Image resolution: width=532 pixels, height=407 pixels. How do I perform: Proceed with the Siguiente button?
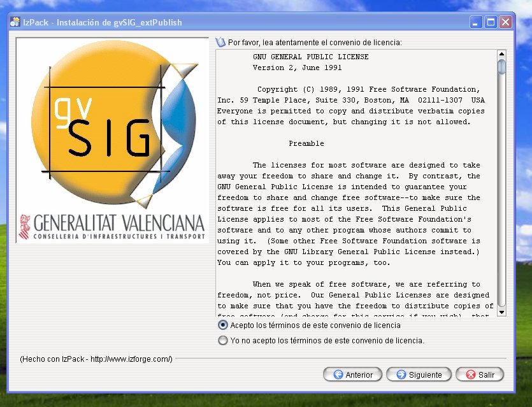(x=419, y=375)
